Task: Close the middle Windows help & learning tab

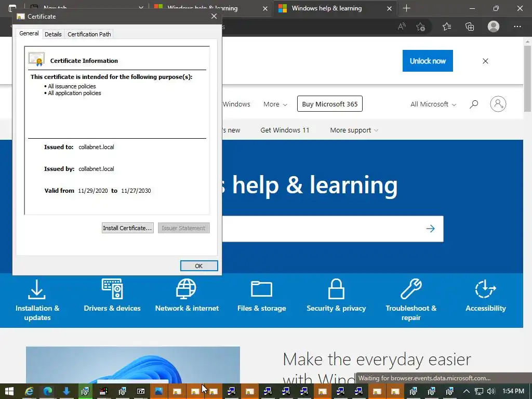Action: coord(265,8)
